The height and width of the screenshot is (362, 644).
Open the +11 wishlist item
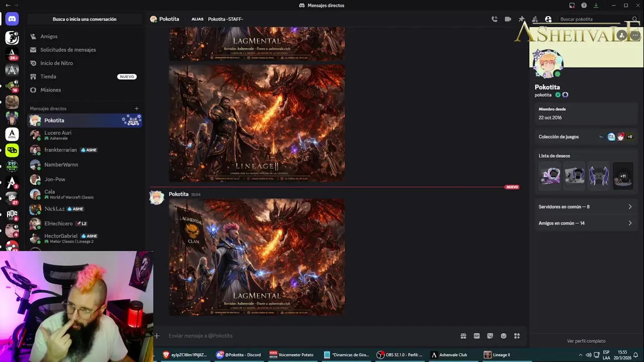(623, 176)
